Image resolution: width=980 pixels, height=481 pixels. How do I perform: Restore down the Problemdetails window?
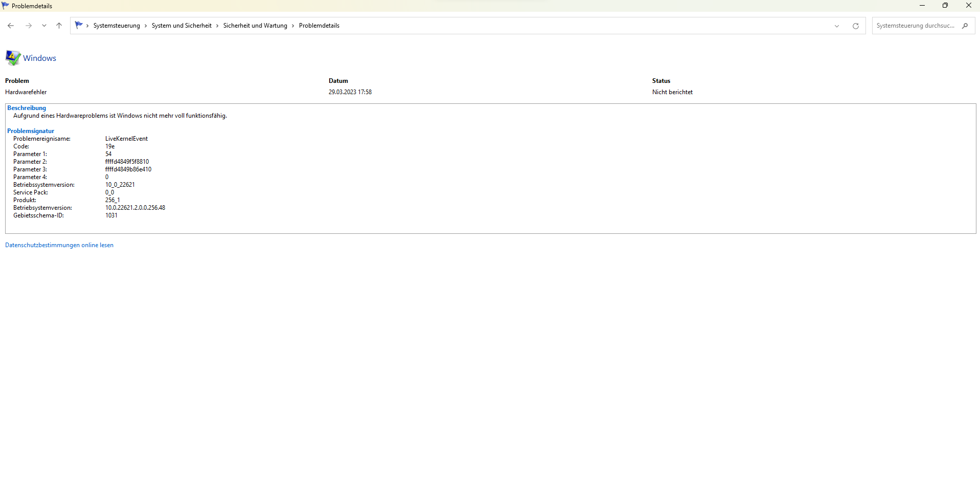click(x=945, y=6)
